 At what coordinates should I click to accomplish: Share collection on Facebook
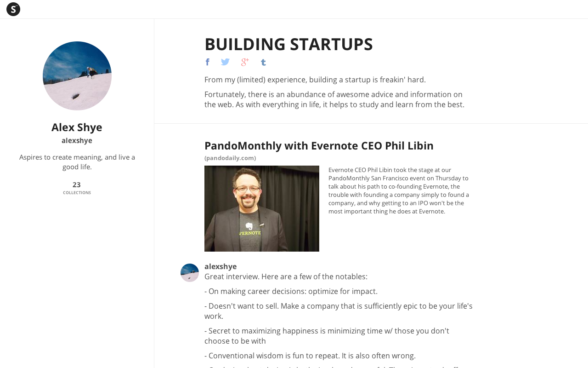tap(208, 62)
